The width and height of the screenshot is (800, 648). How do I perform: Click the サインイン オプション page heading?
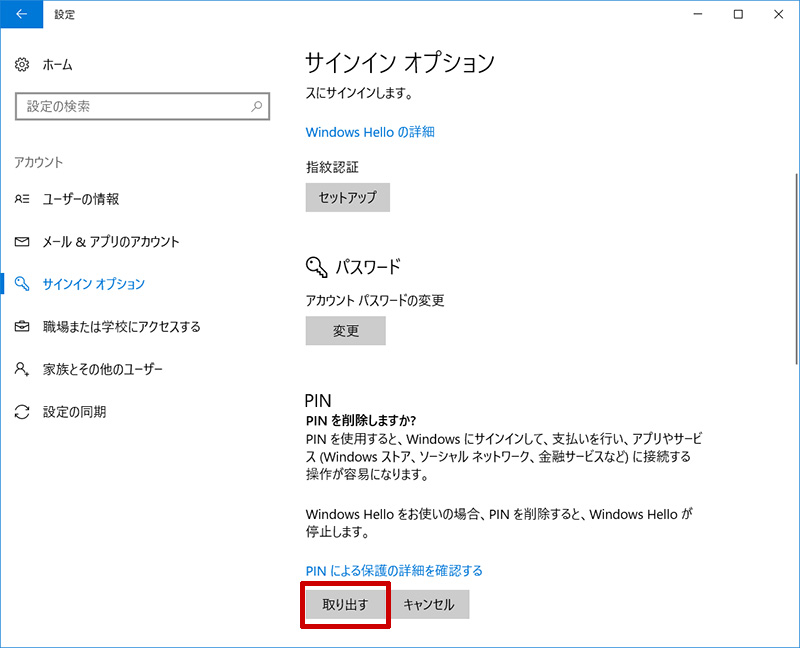pos(400,63)
